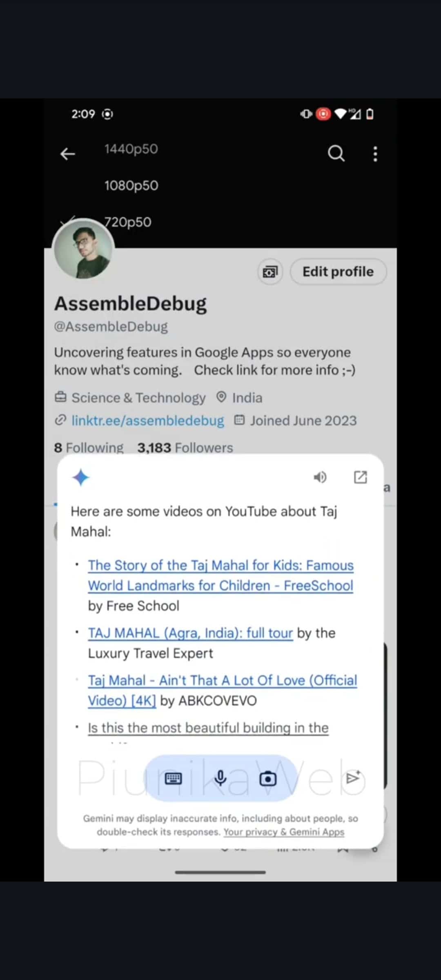This screenshot has height=980, width=441.
Task: Open TAJ MAHAL full tour video link
Action: click(x=190, y=633)
